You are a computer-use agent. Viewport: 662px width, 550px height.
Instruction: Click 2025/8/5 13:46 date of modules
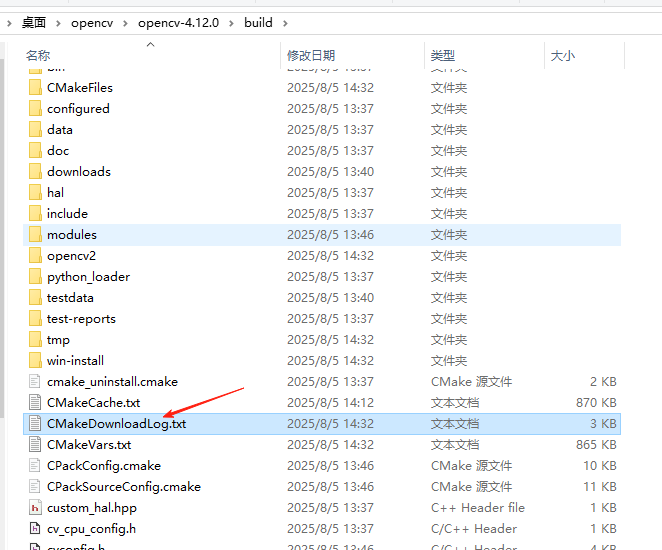tap(330, 235)
